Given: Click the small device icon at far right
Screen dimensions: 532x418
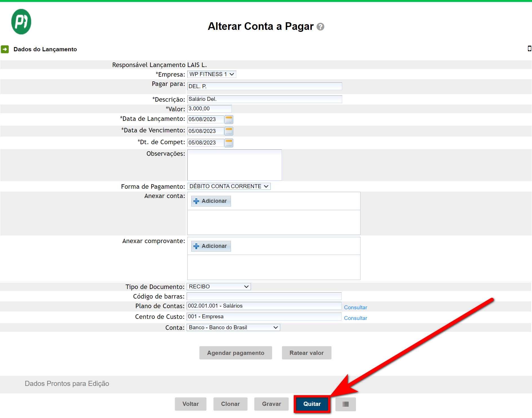Looking at the screenshot, I should coord(529,49).
